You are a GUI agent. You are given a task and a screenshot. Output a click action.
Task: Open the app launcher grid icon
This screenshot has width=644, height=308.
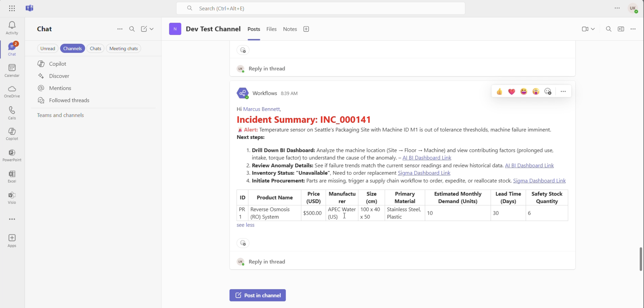[12, 8]
